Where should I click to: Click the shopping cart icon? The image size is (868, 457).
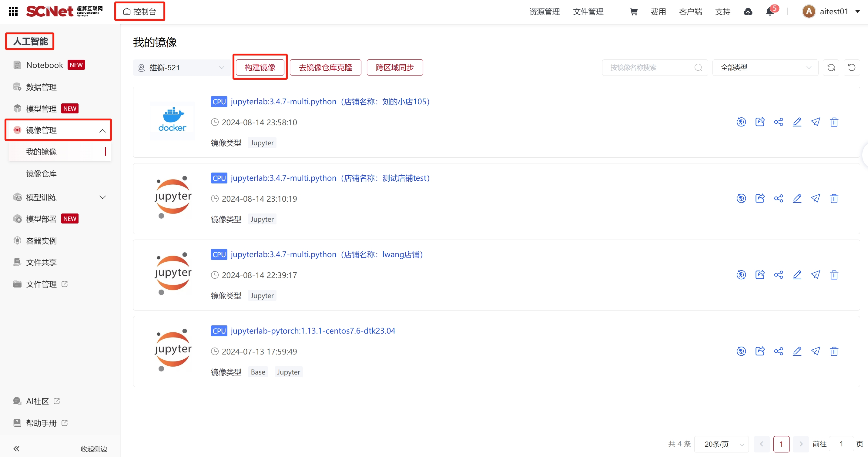[633, 12]
